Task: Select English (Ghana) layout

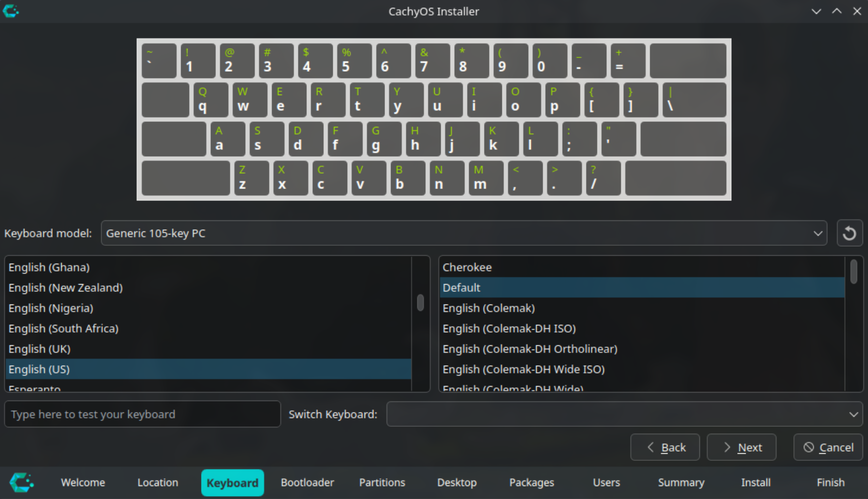Action: tap(208, 267)
